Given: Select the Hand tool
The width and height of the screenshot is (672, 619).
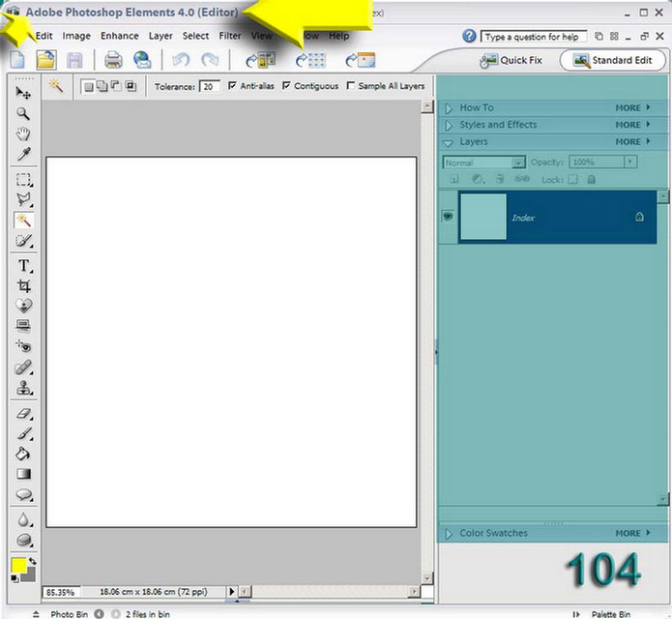Looking at the screenshot, I should pyautogui.click(x=23, y=133).
